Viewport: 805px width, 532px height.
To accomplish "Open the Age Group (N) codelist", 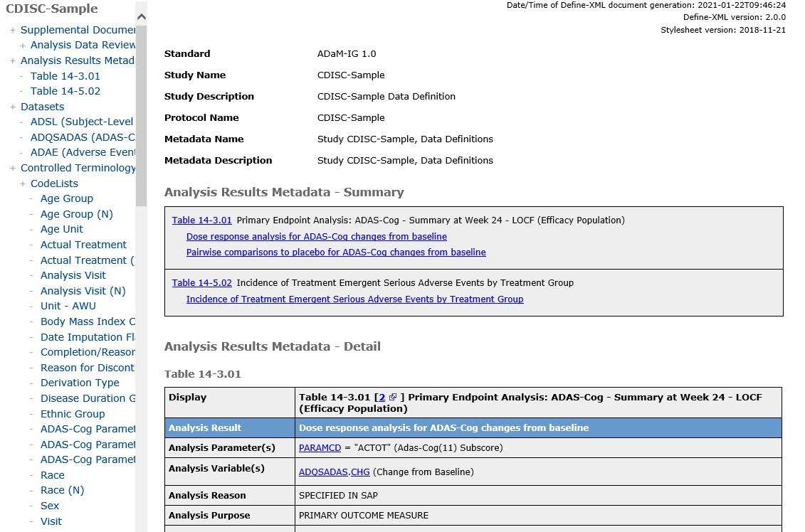I will 76,214.
